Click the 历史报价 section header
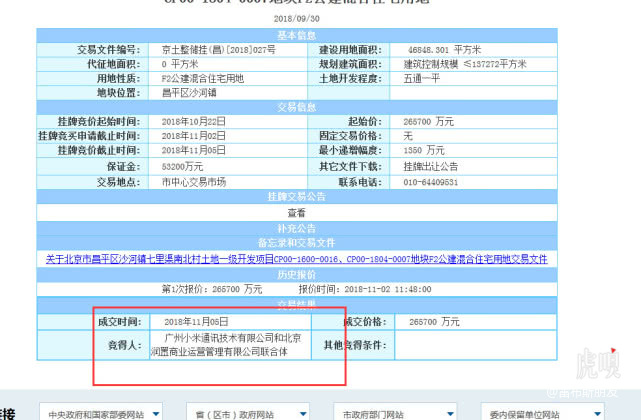The height and width of the screenshot is (420, 641). coord(296,273)
